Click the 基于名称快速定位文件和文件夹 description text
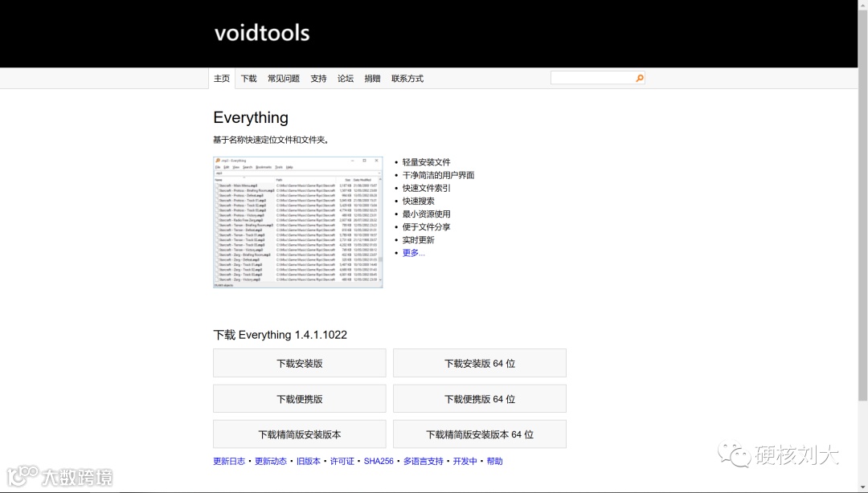The image size is (868, 493). pyautogui.click(x=271, y=140)
